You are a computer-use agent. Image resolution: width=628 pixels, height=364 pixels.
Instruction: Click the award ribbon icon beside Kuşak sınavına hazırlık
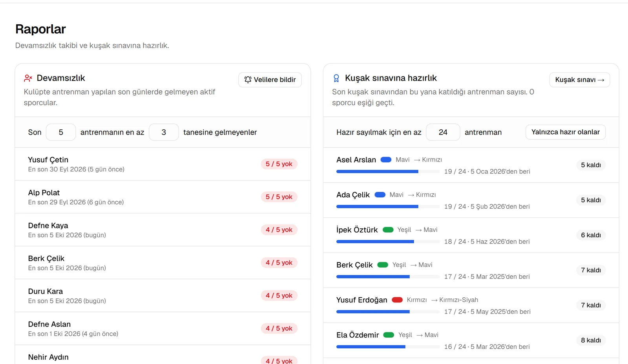(x=336, y=78)
